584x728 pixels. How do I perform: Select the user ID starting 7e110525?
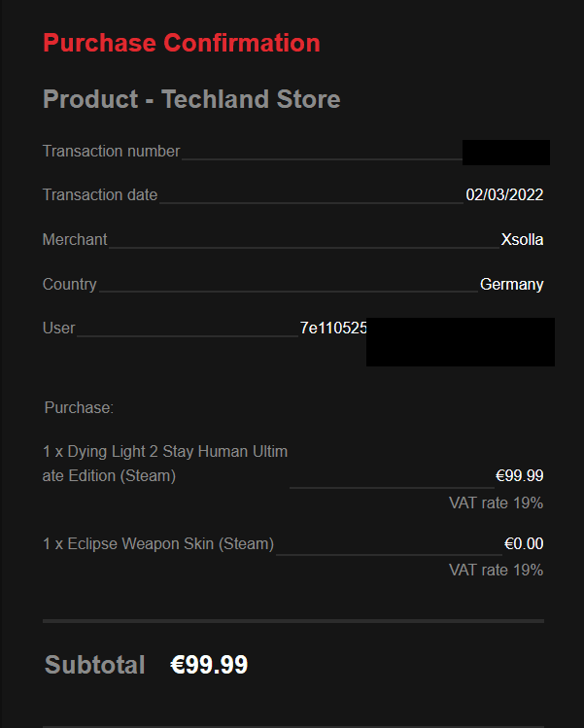[333, 329]
